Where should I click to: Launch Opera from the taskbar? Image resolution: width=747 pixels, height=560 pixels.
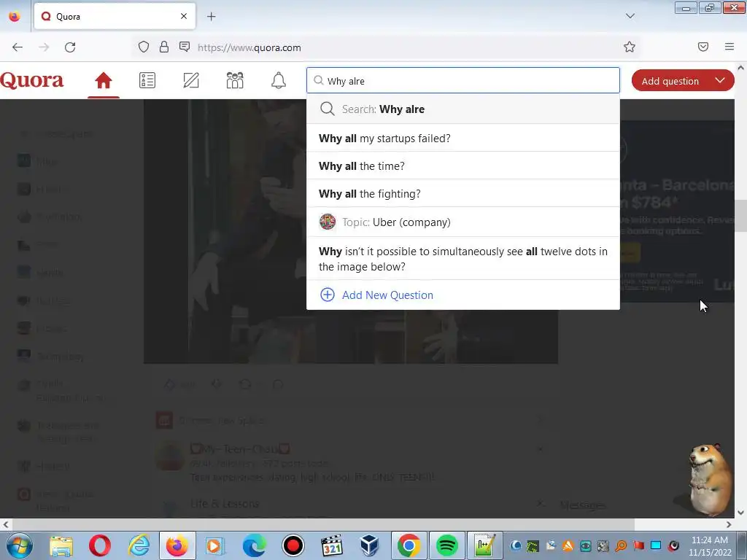[x=99, y=545]
